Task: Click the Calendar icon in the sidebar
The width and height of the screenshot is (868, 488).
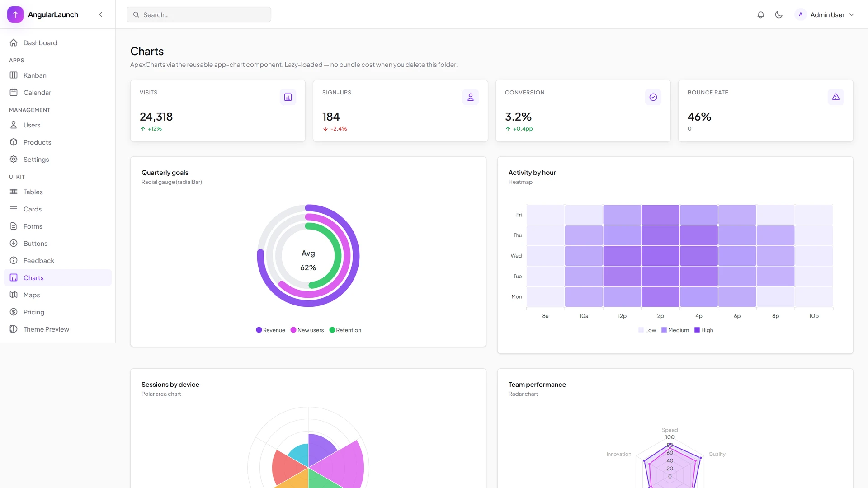Action: click(x=14, y=92)
